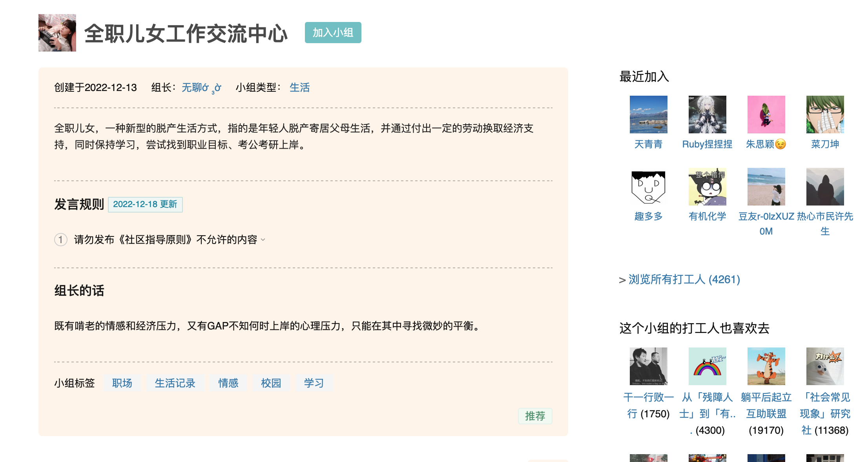868x462 pixels.
Task: Open the Tigger 躺平后起立互助联盟 group icon
Action: pos(766,366)
